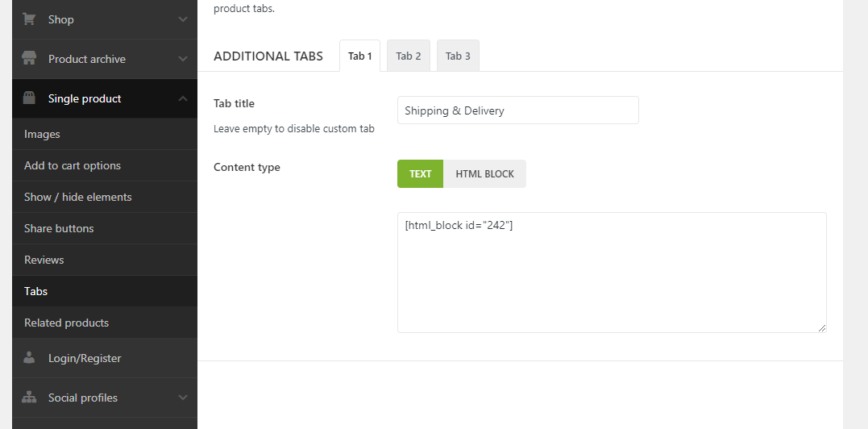Select Tab 1

tap(359, 56)
